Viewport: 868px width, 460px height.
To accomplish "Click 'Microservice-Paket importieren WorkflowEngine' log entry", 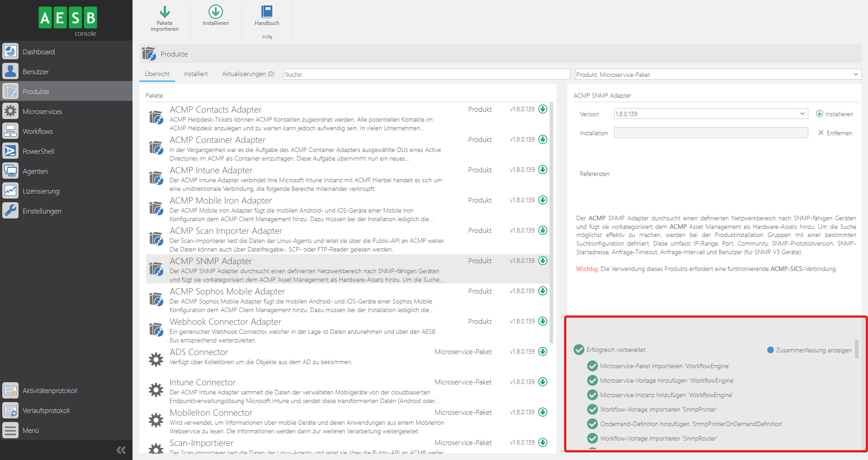I will [x=658, y=366].
